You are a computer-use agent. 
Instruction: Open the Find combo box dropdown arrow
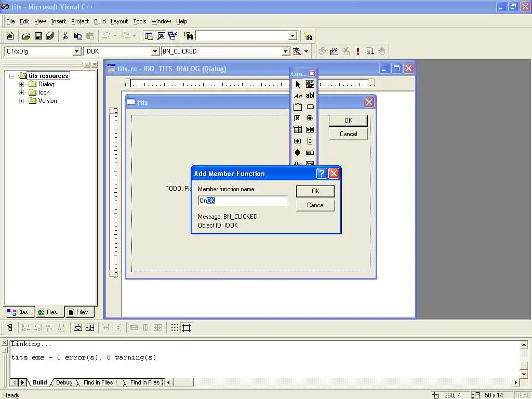[x=293, y=36]
